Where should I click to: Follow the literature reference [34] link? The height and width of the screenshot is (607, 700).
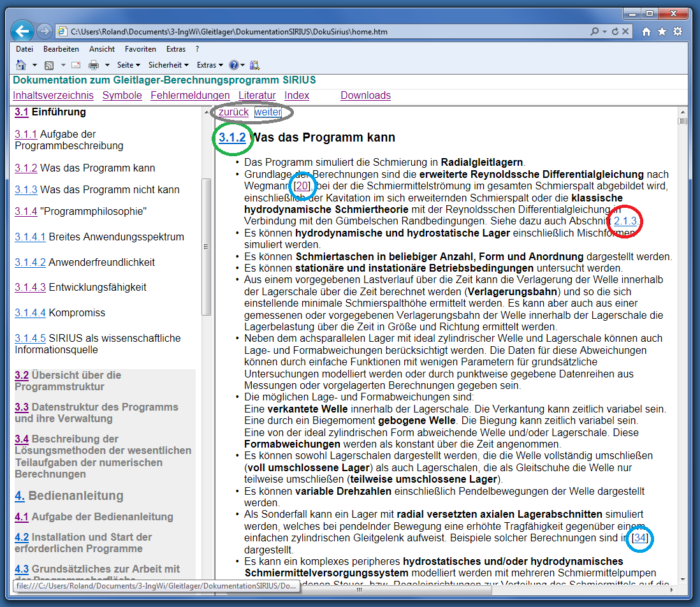(x=640, y=538)
